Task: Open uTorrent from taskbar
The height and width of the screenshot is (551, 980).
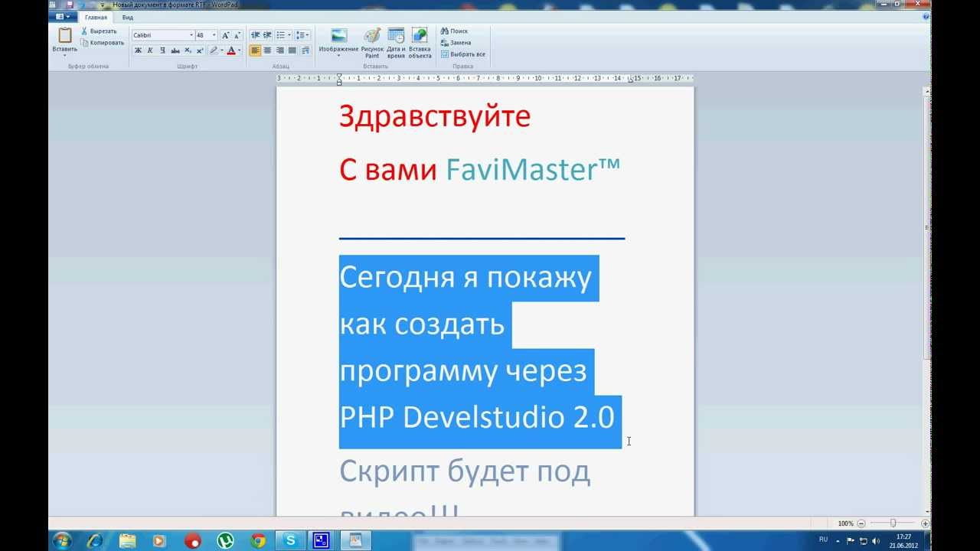Action: click(225, 540)
